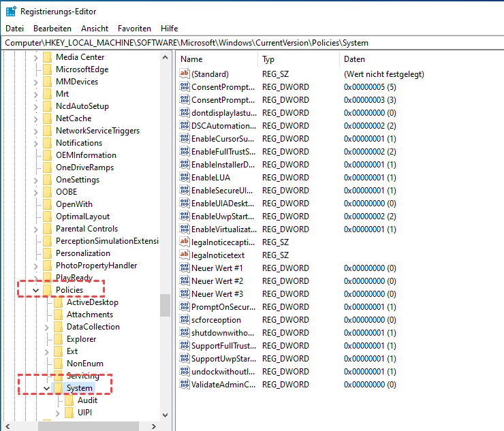Screen dimensions: 504x431
Task: Sort values by the Typ column header
Action: [x=298, y=59]
